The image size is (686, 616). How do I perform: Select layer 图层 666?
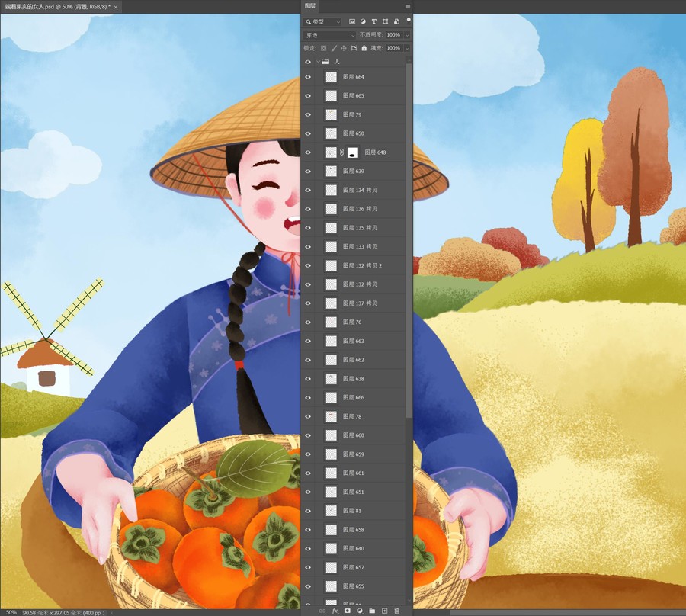354,398
